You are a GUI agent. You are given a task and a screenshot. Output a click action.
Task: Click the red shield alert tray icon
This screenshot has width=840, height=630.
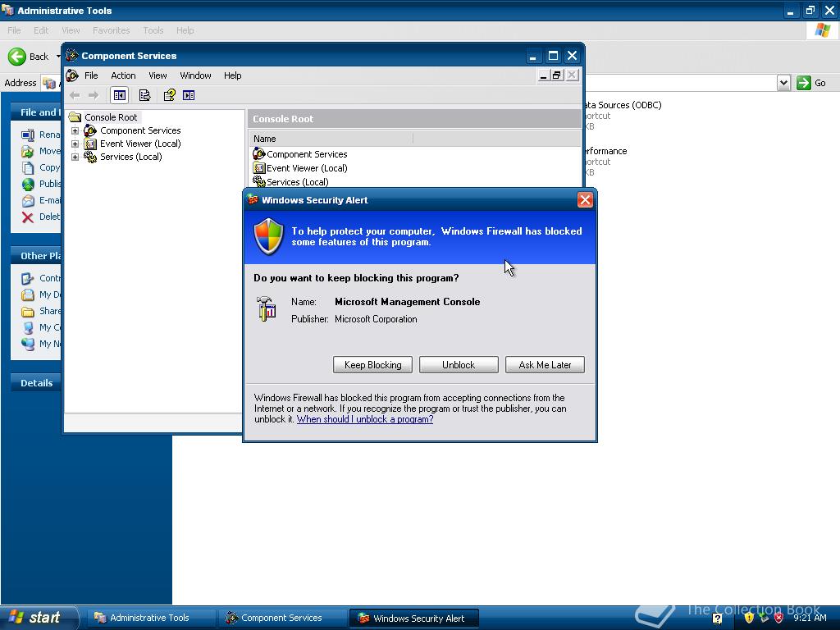pos(778,618)
